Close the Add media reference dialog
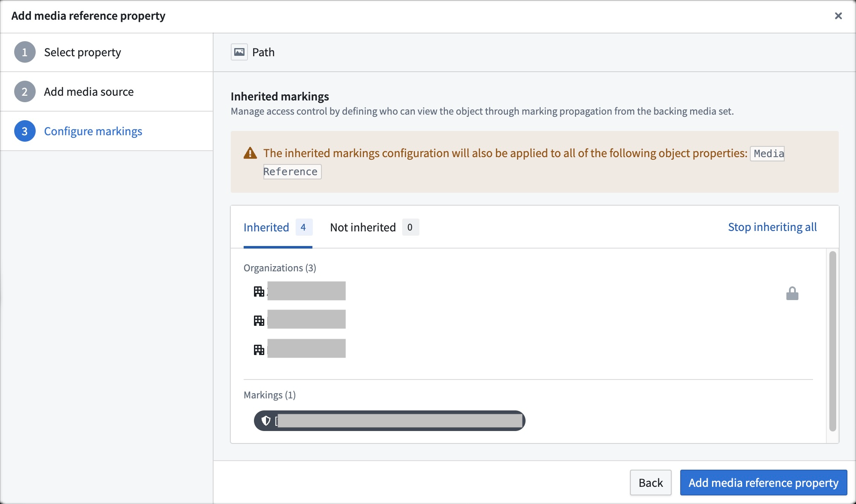This screenshot has height=504, width=856. click(x=838, y=16)
